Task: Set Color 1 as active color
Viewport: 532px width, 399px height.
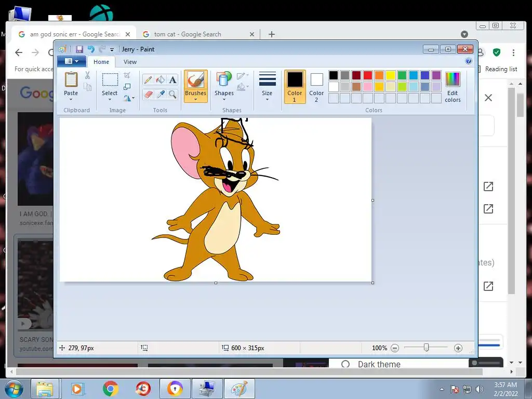Action: (x=295, y=86)
